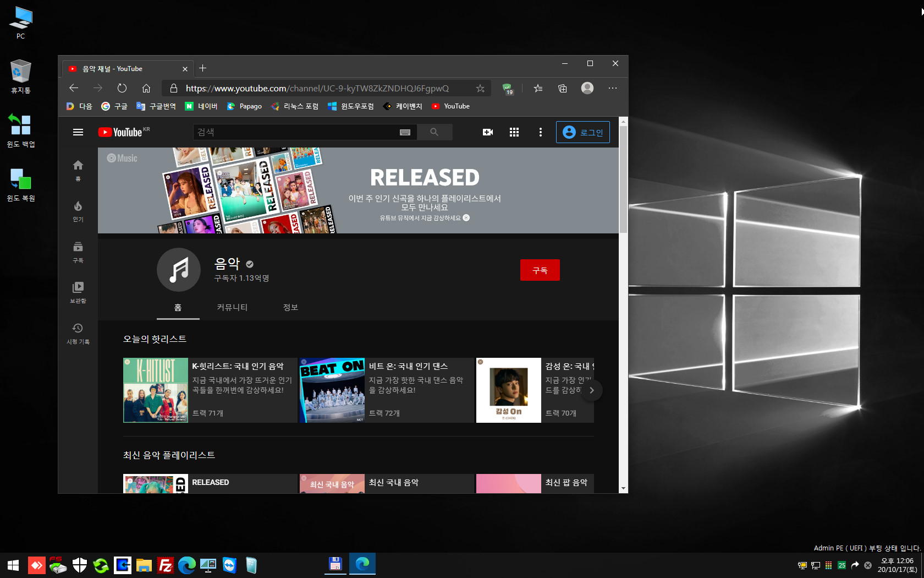The width and height of the screenshot is (924, 578).
Task: Launch FileZilla from the taskbar
Action: point(165,565)
